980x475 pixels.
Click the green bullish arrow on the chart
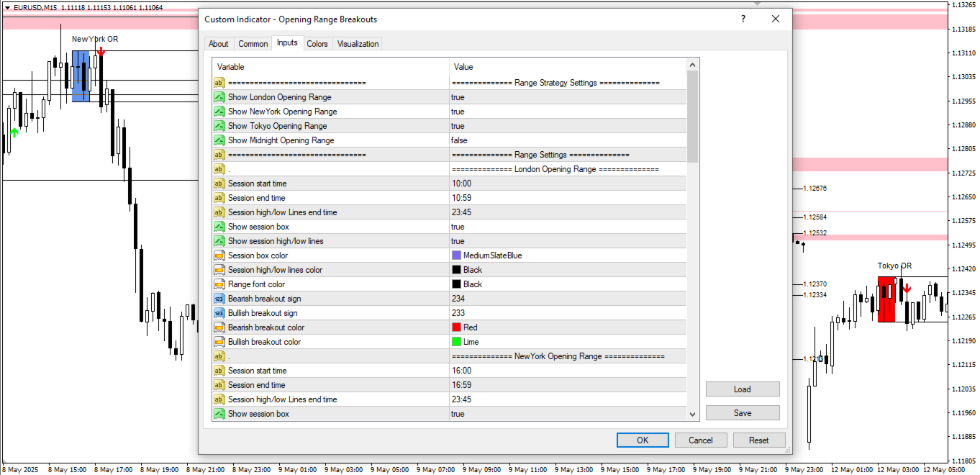tap(14, 132)
